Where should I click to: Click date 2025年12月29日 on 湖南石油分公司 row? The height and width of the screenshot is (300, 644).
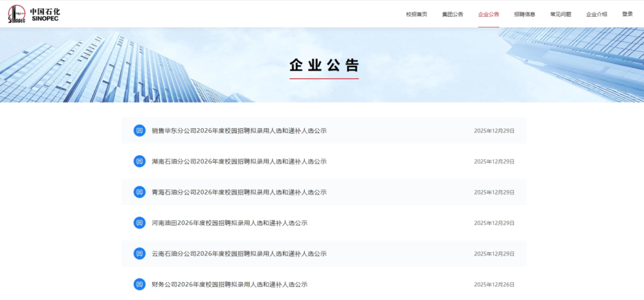tap(494, 162)
